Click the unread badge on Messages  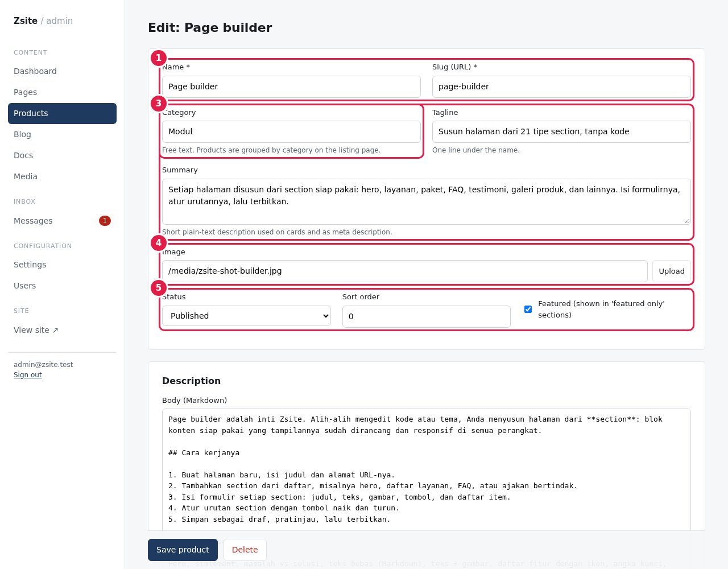[105, 221]
